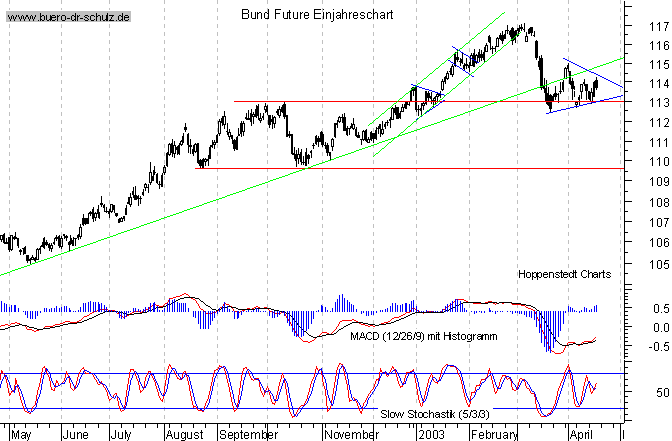Select the Bund Future Einjahreschart title
Screen dimensions: 672x441
pos(317,15)
